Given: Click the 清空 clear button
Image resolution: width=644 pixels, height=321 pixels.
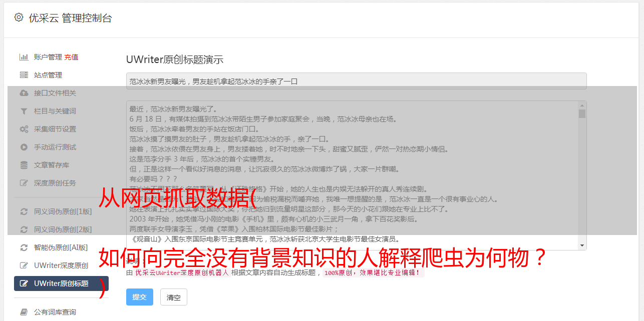Looking at the screenshot, I should point(174,297).
